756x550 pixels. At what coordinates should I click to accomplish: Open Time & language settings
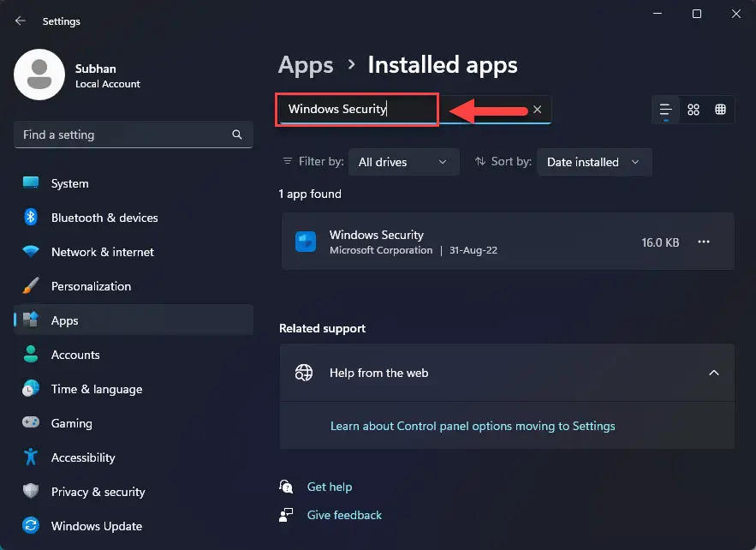pyautogui.click(x=134, y=389)
